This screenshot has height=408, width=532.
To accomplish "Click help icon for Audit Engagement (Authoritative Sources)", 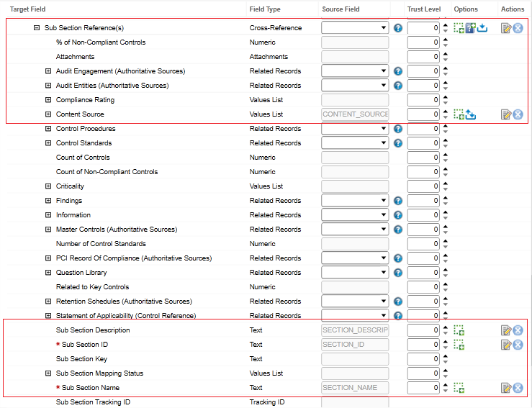I will pos(398,71).
